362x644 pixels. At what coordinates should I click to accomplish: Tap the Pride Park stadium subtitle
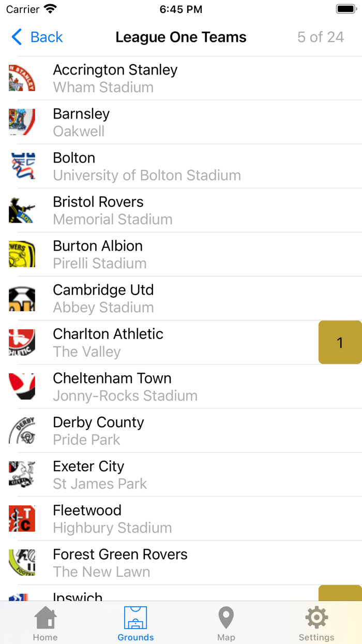(87, 440)
